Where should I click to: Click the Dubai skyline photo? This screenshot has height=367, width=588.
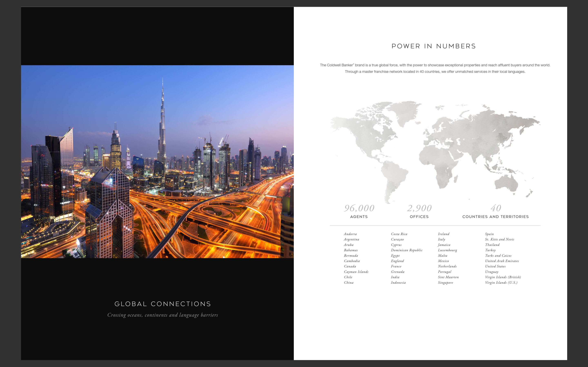click(157, 161)
